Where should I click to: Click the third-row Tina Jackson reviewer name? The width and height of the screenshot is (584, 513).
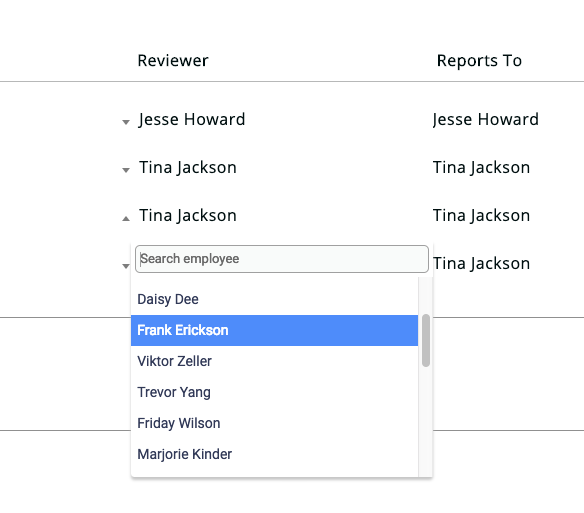(x=188, y=215)
